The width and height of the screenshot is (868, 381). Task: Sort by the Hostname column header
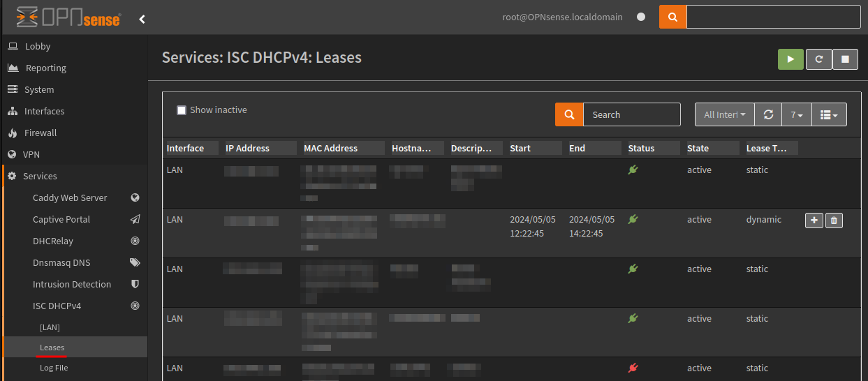pyautogui.click(x=417, y=148)
